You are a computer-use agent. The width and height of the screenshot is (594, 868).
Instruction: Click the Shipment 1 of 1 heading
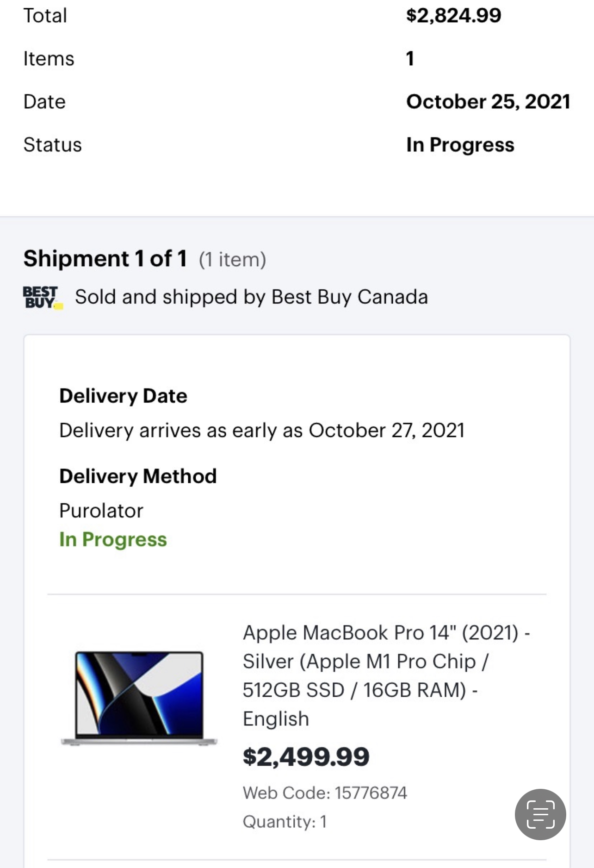[x=105, y=258]
